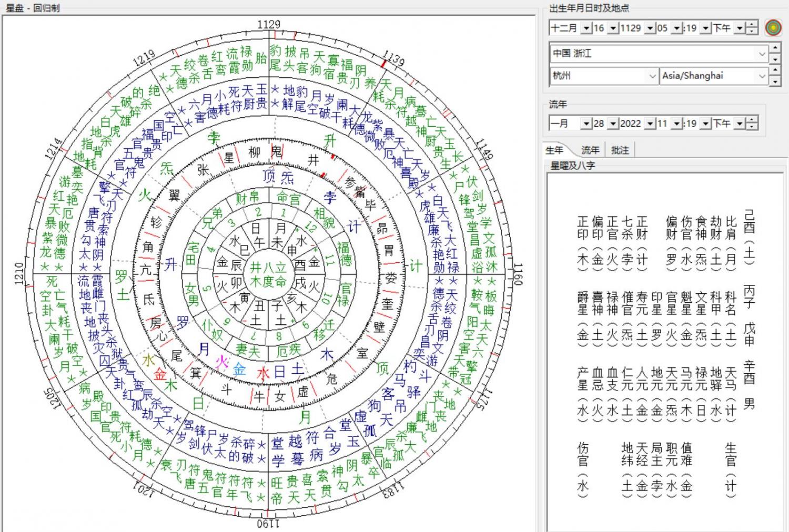Click the 出生年月日时及地点 group label
Image resolution: width=789 pixels, height=532 pixels.
point(589,8)
